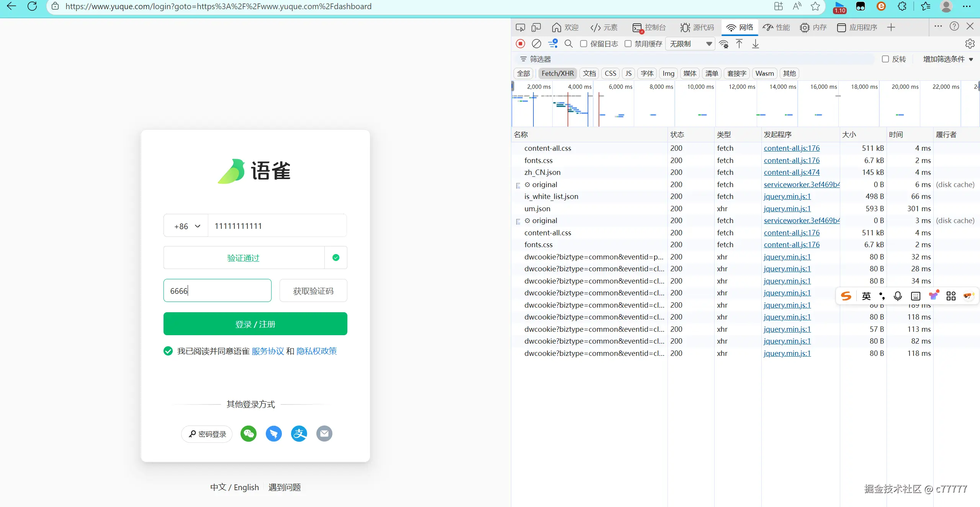Click the 登录 / 注册 button
Screen dimensions: 980x507
click(x=255, y=324)
